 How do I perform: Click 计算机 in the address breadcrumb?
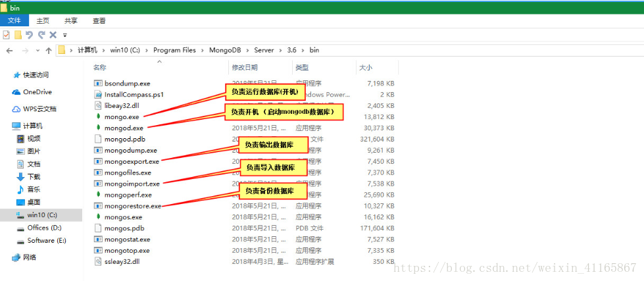[87, 50]
